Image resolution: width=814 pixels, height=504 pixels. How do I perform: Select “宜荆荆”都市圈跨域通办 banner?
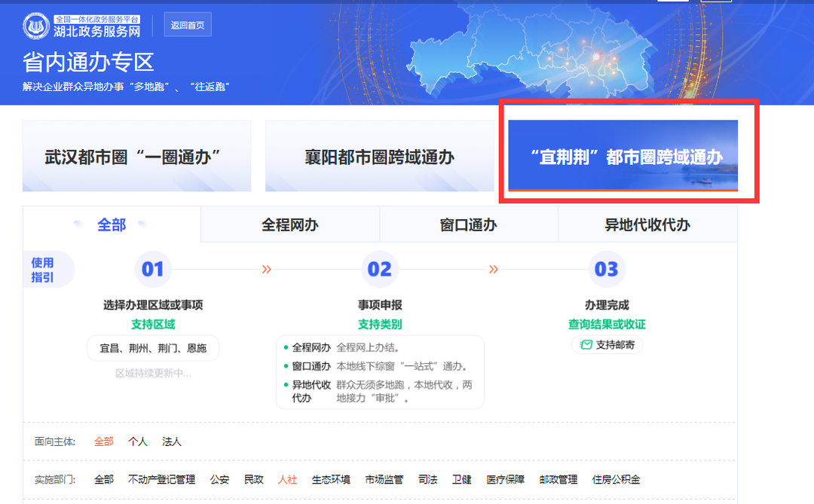(x=623, y=156)
